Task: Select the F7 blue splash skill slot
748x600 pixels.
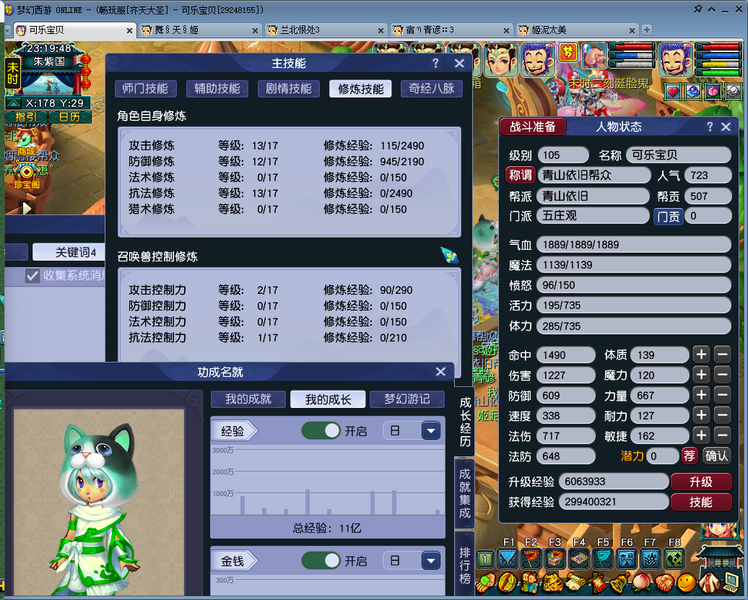Action: (651, 558)
